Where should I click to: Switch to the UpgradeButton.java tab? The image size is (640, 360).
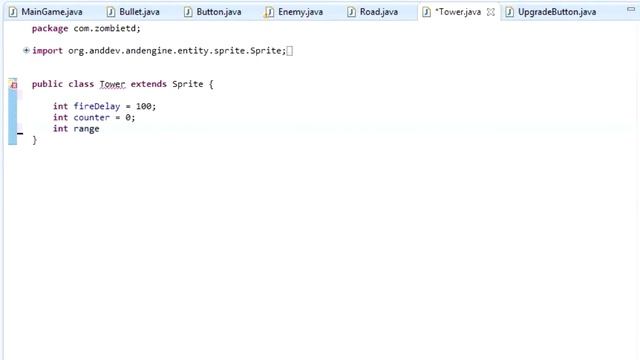(557, 12)
